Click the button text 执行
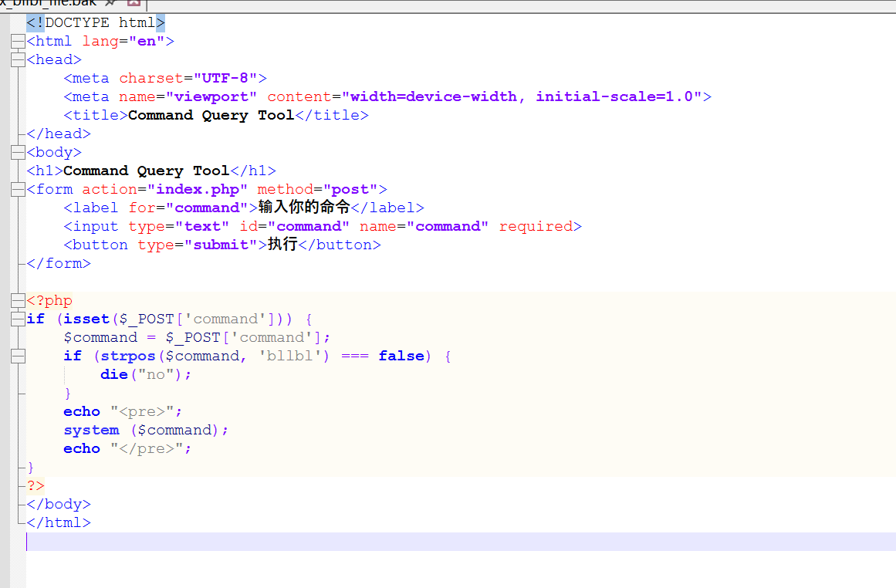The image size is (896, 588). [x=282, y=244]
